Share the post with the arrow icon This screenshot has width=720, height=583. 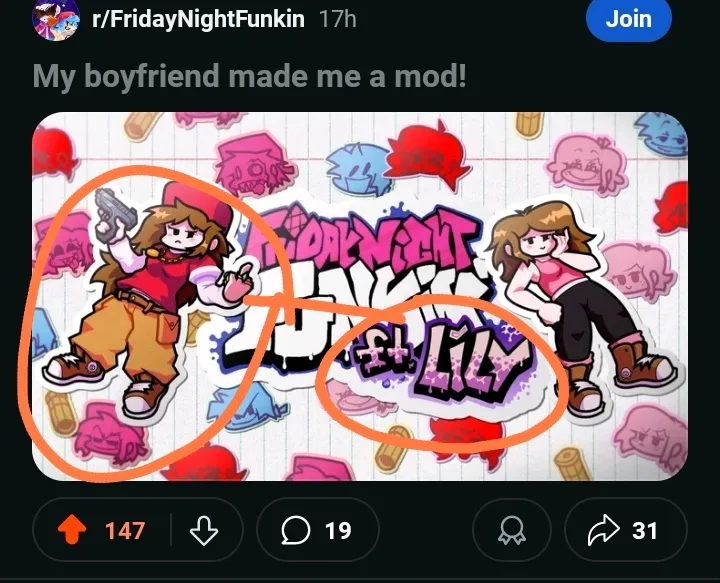[x=604, y=530]
